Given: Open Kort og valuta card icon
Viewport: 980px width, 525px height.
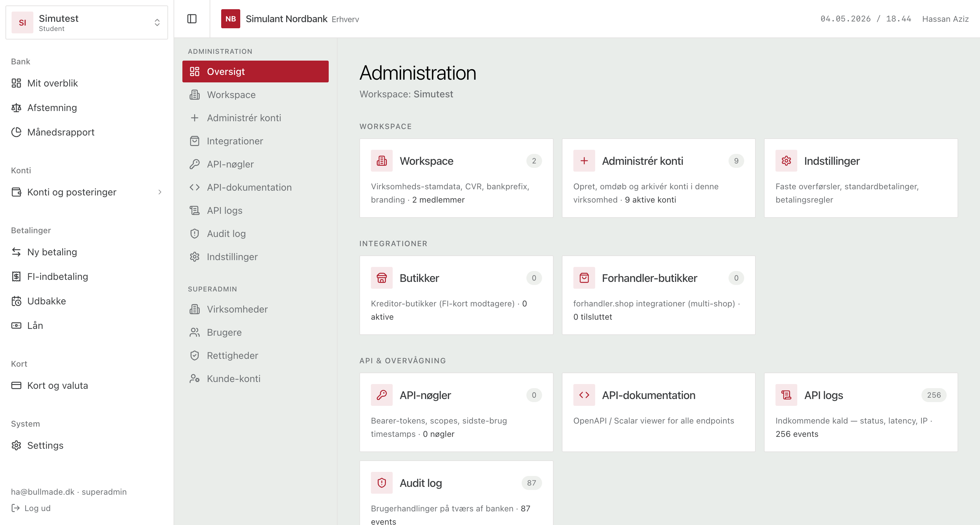Looking at the screenshot, I should coord(16,385).
